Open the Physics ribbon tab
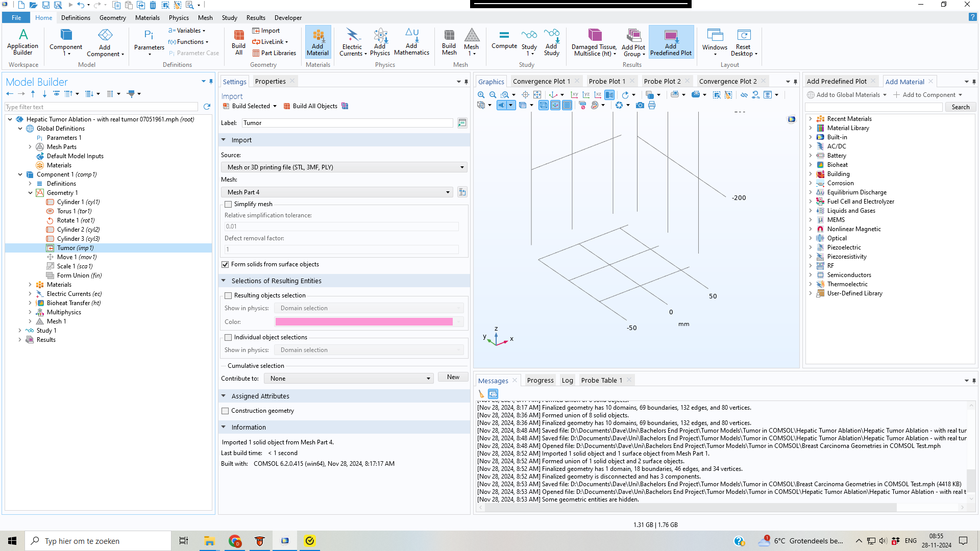 click(179, 17)
